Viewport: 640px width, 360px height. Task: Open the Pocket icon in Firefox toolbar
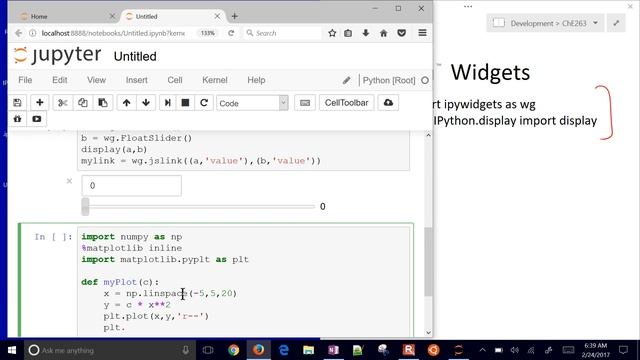coord(402,33)
